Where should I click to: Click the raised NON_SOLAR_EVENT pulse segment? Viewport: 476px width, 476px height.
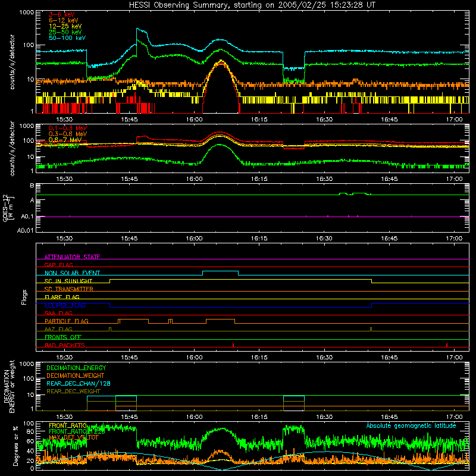click(220, 271)
